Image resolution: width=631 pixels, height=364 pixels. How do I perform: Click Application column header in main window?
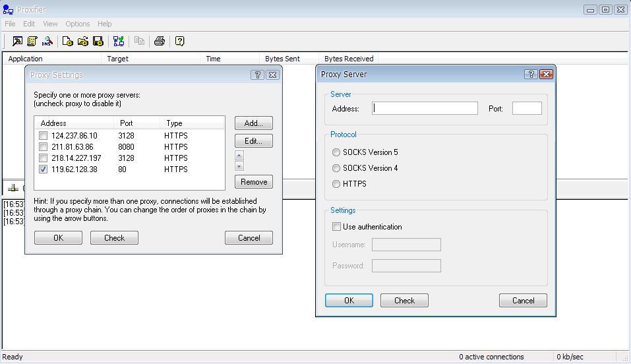pyautogui.click(x=51, y=59)
